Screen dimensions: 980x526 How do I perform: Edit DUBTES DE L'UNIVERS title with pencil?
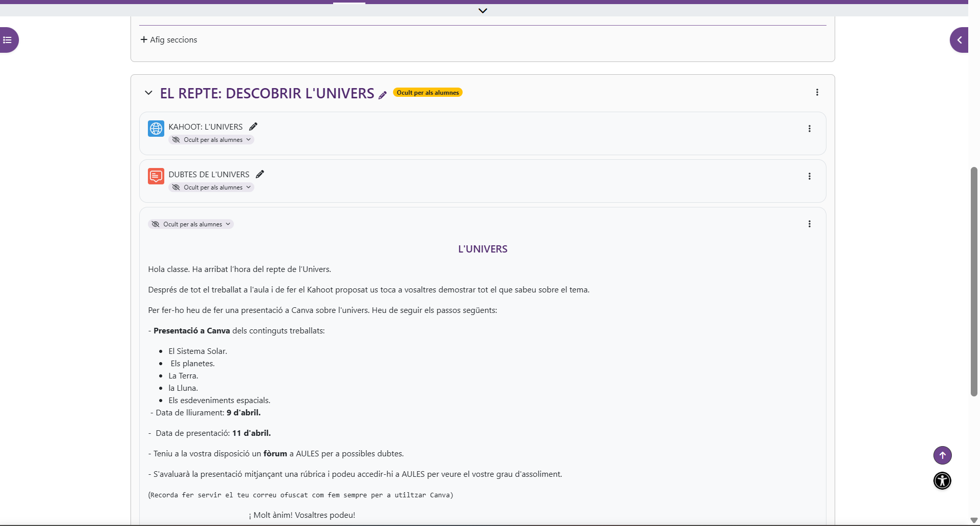click(x=260, y=174)
